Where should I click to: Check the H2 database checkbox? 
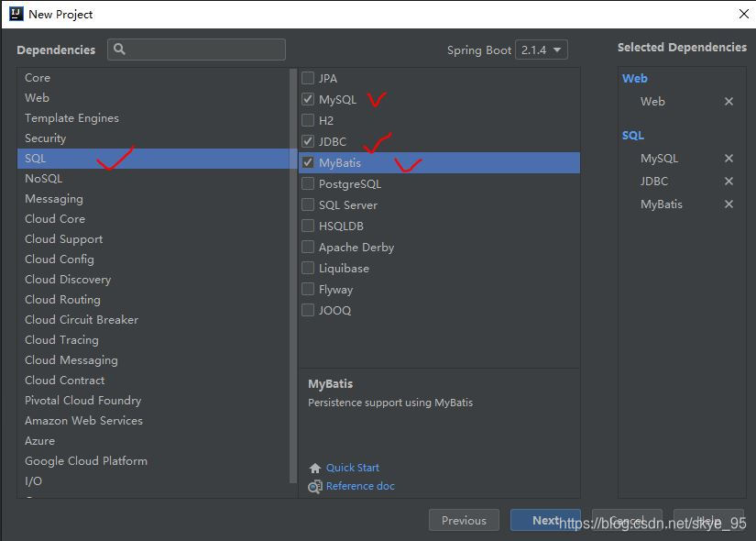point(308,120)
